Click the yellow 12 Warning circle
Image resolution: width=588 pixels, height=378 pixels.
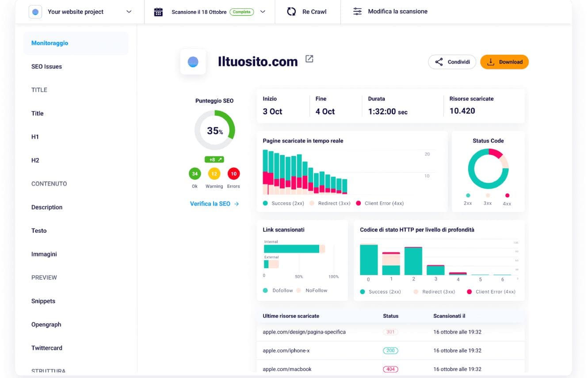tap(214, 174)
